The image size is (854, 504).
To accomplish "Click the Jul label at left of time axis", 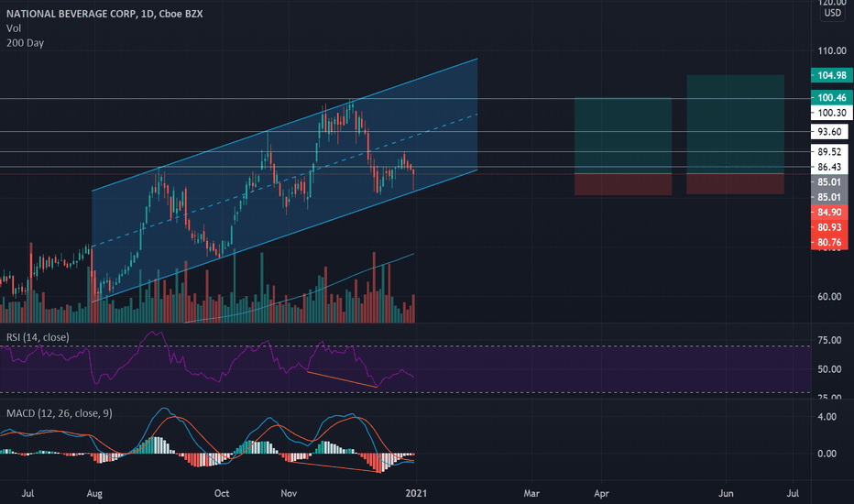I will tap(27, 493).
